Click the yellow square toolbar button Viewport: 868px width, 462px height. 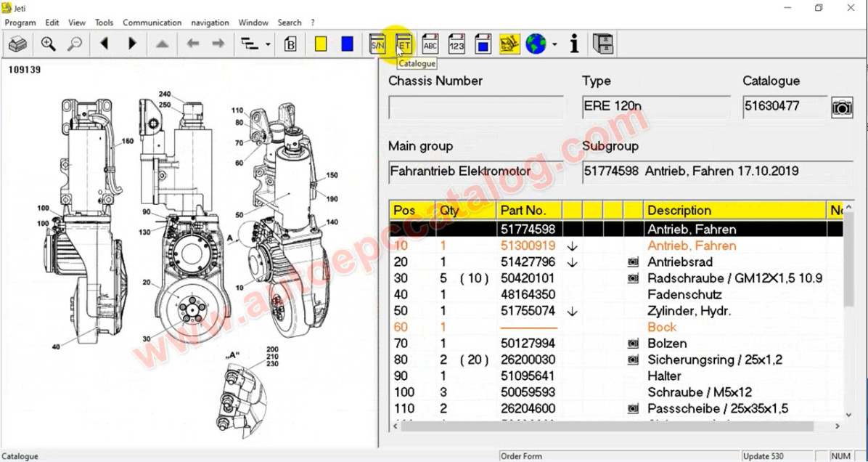click(x=320, y=44)
